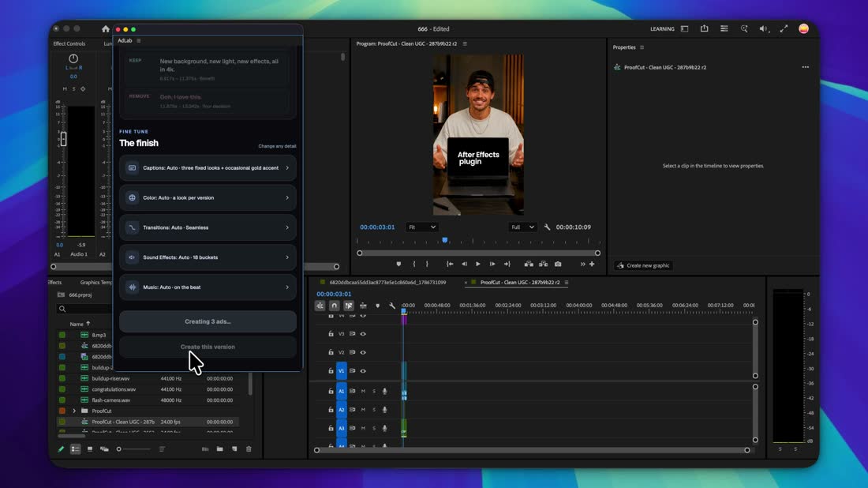
Task: Click Change any detail link
Action: pyautogui.click(x=277, y=146)
